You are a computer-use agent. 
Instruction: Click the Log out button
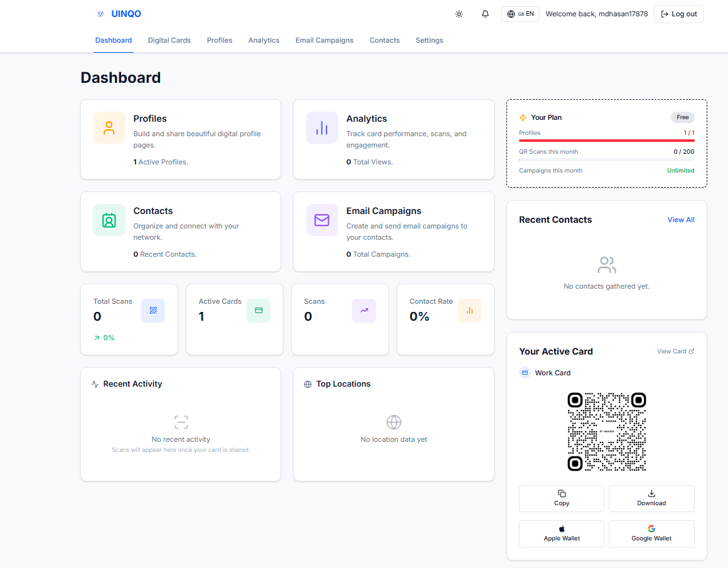click(678, 14)
